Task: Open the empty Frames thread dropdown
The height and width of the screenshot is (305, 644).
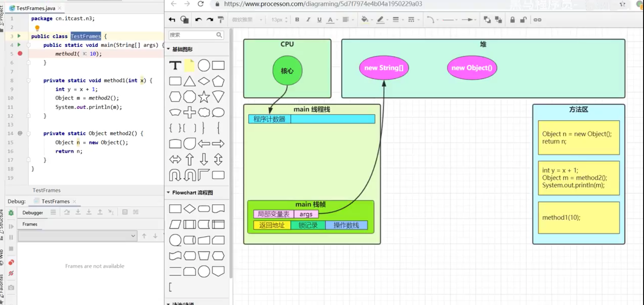Action: [77, 236]
